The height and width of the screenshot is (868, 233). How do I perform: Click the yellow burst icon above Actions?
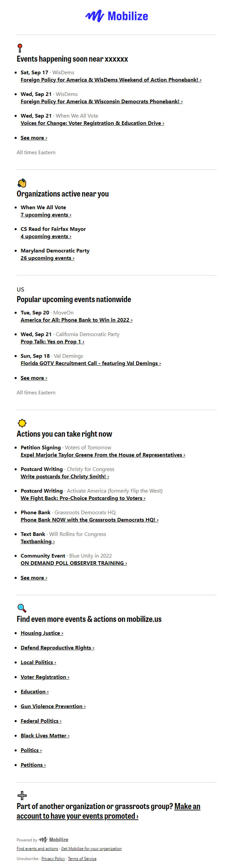22,423
